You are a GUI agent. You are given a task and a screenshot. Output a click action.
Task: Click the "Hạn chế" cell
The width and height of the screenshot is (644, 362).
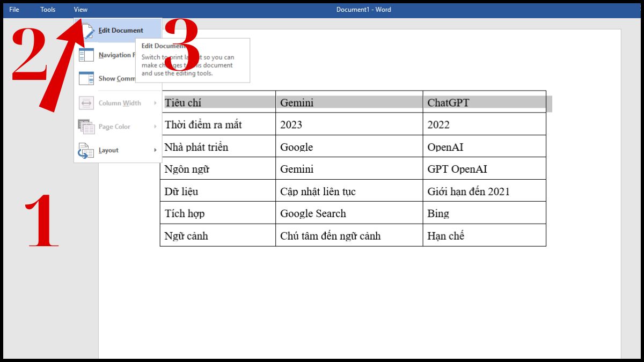[485, 235]
